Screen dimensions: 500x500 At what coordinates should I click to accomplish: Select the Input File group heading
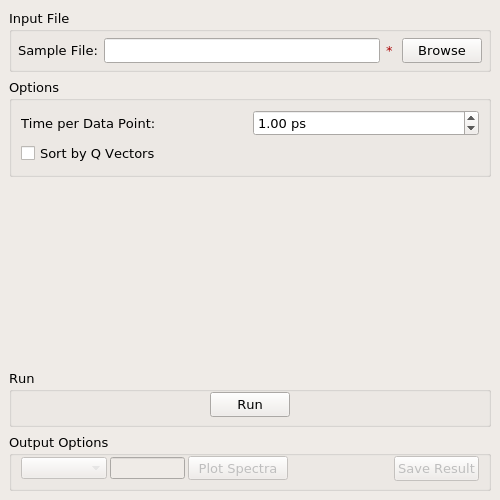(x=39, y=19)
